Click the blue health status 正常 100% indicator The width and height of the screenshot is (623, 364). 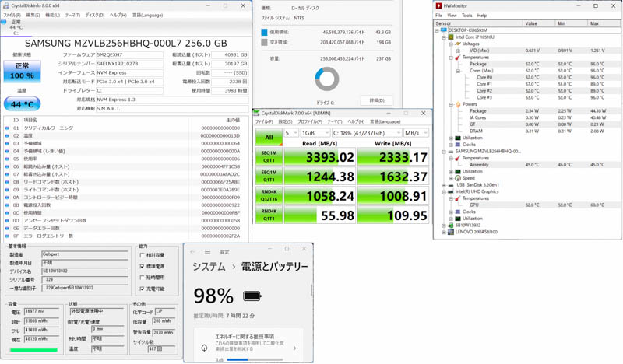pos(22,72)
